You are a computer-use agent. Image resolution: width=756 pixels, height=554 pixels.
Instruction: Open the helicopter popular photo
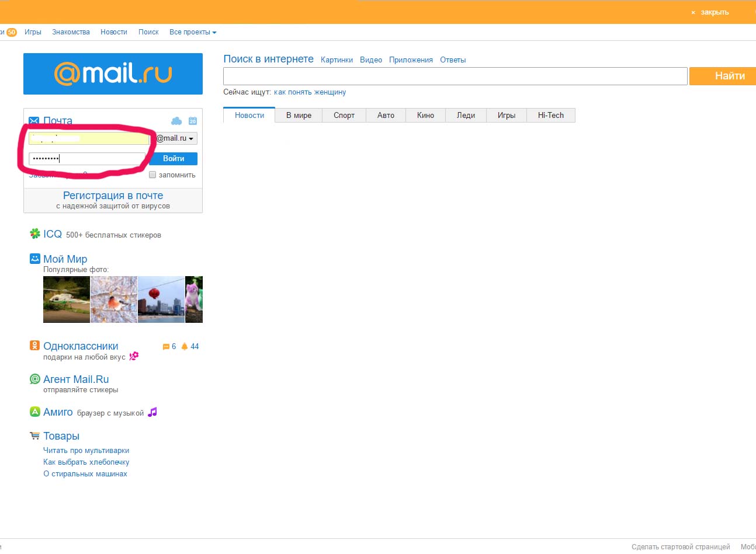pos(67,299)
